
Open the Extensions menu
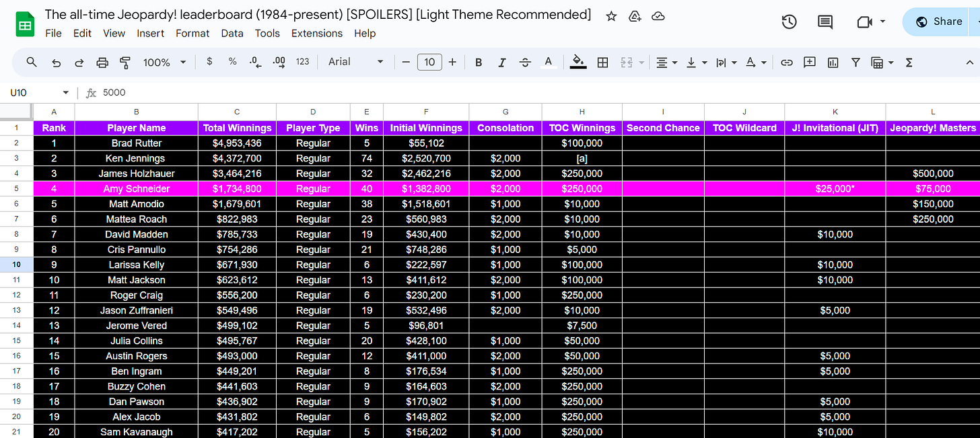click(x=316, y=33)
